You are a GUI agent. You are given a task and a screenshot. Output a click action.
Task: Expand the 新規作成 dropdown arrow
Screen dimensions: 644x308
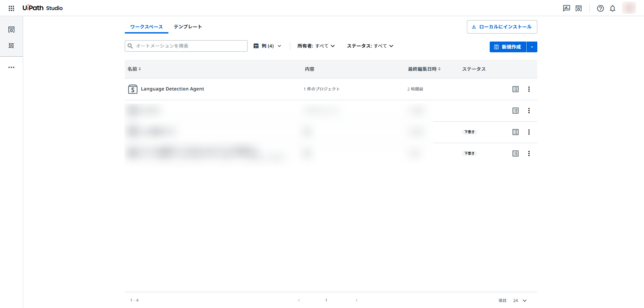pos(532,47)
